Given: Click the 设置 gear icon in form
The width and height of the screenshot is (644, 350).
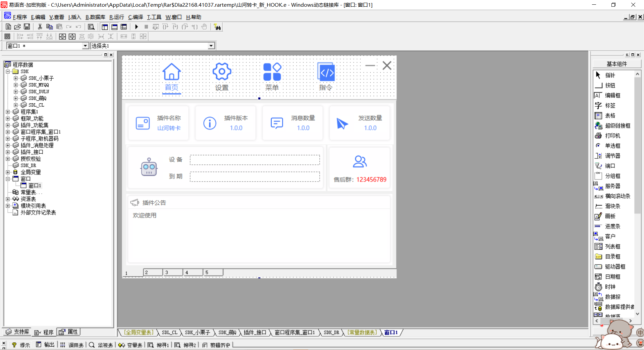Looking at the screenshot, I should [222, 72].
